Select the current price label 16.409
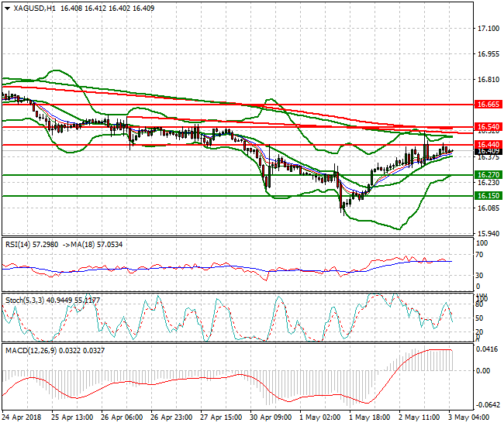Screen dimensions: 504x426 click(x=488, y=151)
